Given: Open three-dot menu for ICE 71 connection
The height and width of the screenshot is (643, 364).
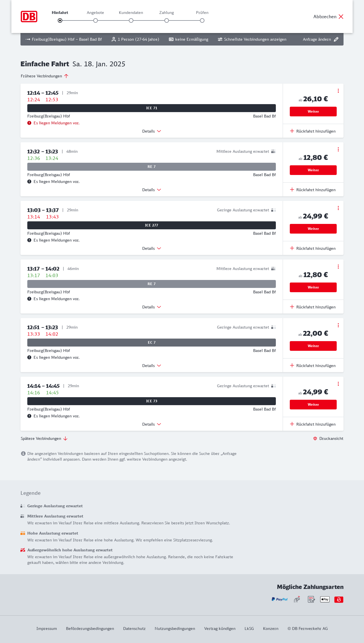Looking at the screenshot, I should click(x=338, y=91).
